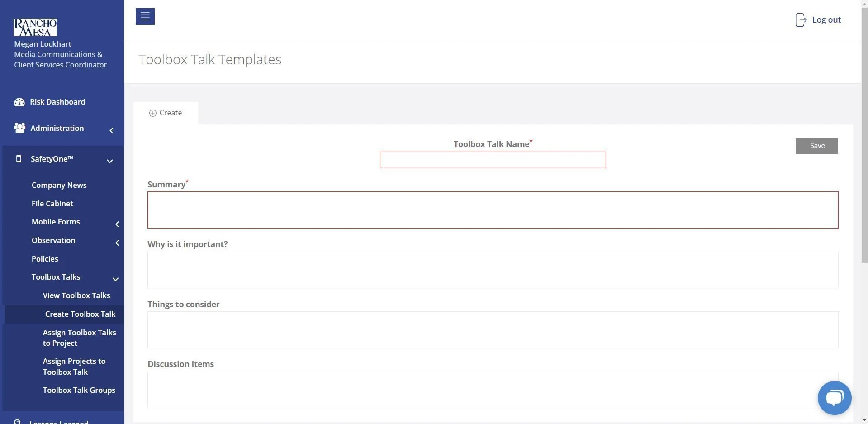The image size is (868, 424).
Task: Click the Save button
Action: (816, 145)
